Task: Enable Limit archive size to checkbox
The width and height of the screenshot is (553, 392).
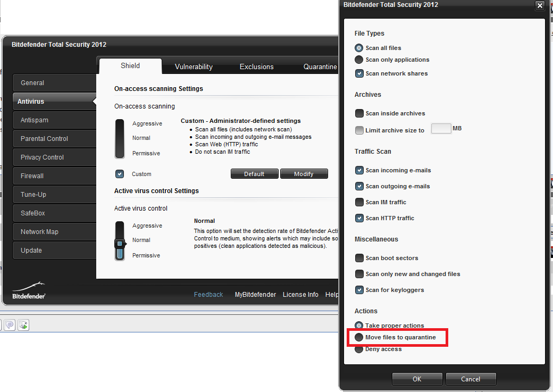Action: coord(359,130)
